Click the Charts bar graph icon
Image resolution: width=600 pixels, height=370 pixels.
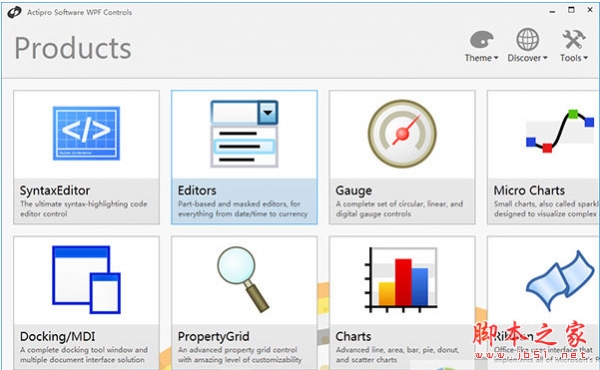tap(401, 280)
